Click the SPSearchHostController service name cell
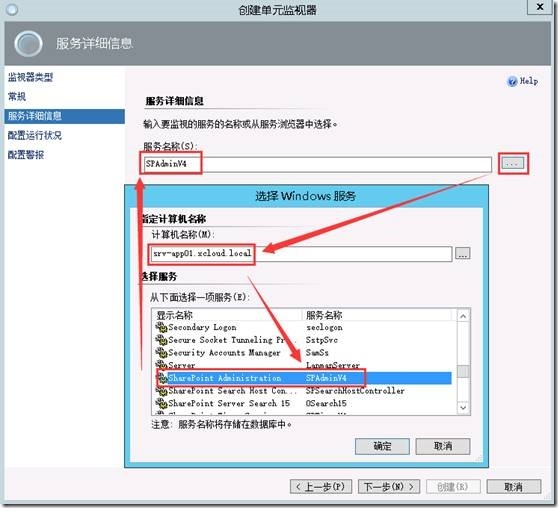 355,391
